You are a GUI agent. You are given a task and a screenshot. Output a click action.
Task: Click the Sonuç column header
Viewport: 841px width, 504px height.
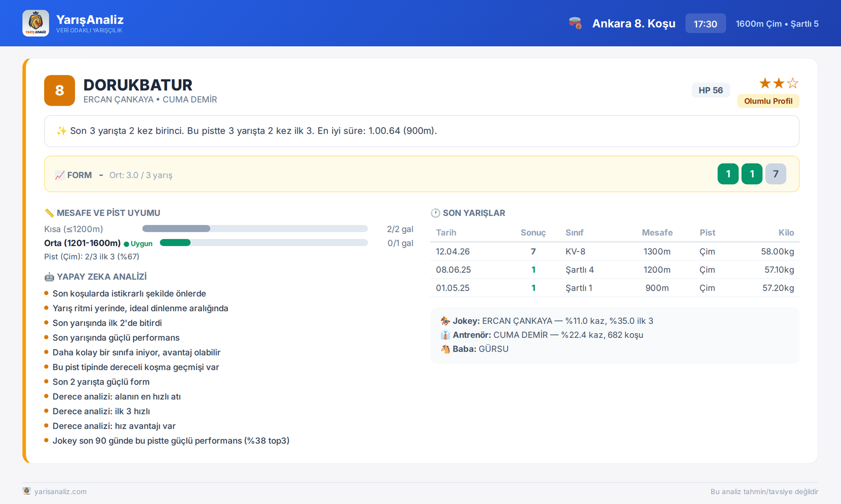(x=533, y=232)
